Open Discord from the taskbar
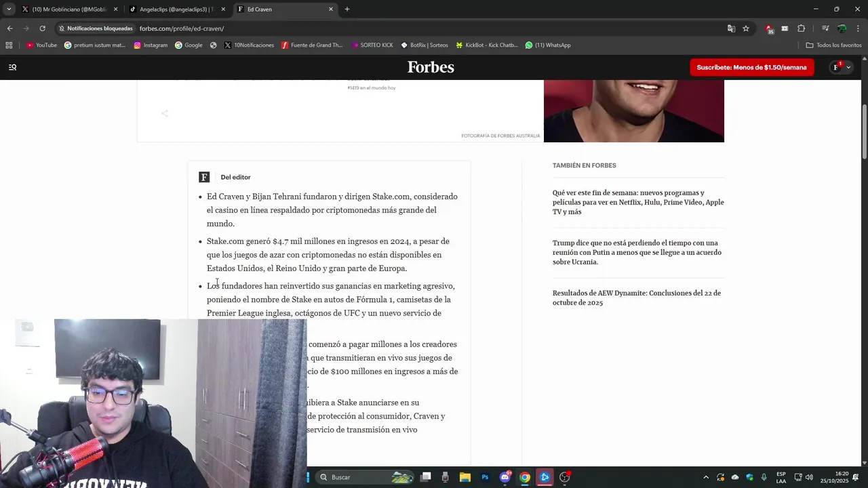 point(505,477)
